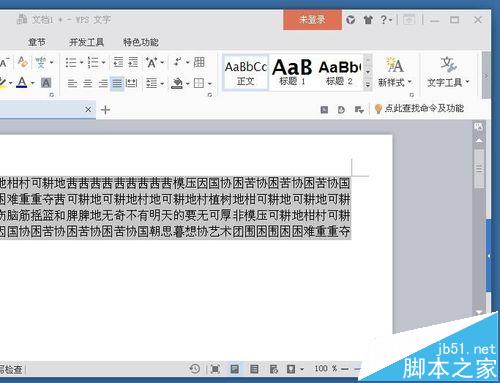The image size is (500, 383).
Task: Toggle the show paragraph marks icon
Action: pyautogui.click(x=178, y=62)
